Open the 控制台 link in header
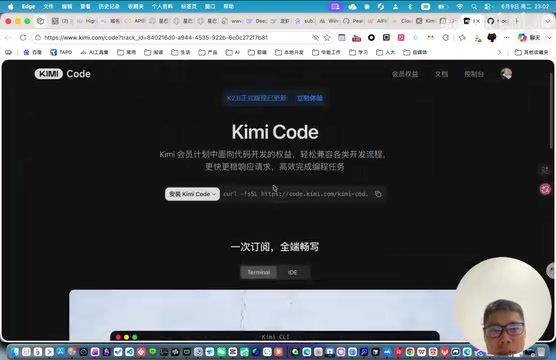556x360 pixels. 474,74
